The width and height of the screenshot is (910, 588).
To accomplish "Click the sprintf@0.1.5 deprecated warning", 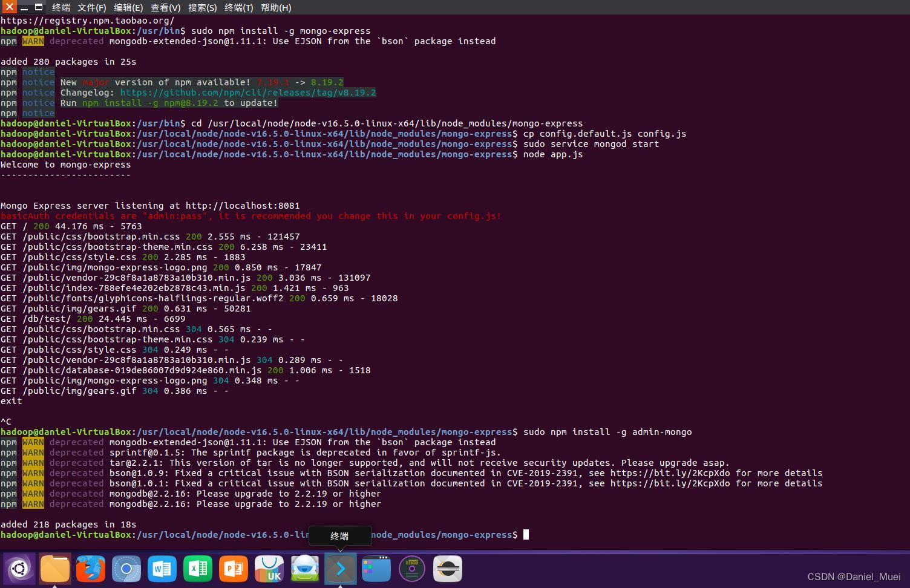I will pos(250,452).
